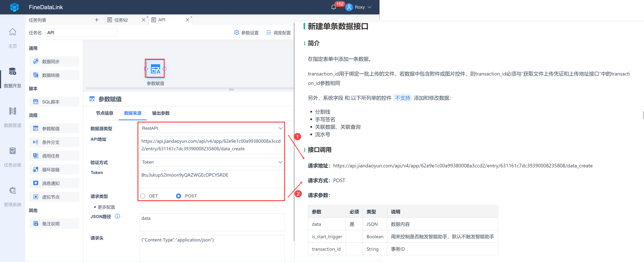Image resolution: width=644 pixels, height=262 pixels.
Task: Open 调度配置 settings
Action: click(x=279, y=33)
